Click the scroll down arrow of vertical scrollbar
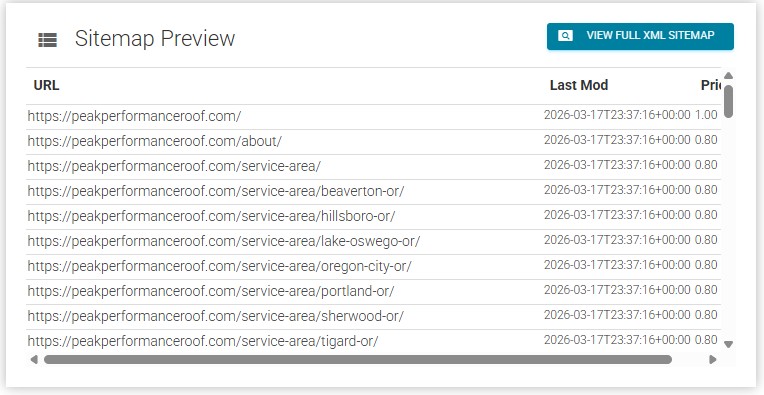 (x=728, y=344)
